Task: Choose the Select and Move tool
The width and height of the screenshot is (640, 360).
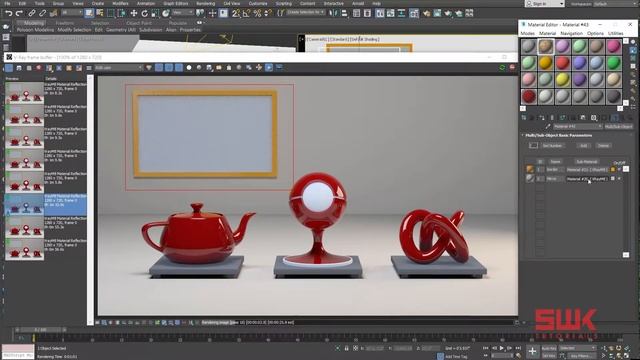Action: pyautogui.click(x=133, y=13)
